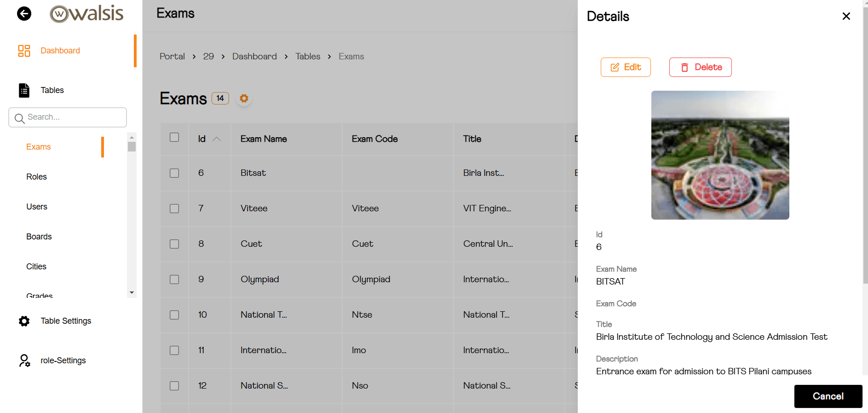Click the Tables document icon
Screen dimensions: 868x413
pyautogui.click(x=24, y=90)
